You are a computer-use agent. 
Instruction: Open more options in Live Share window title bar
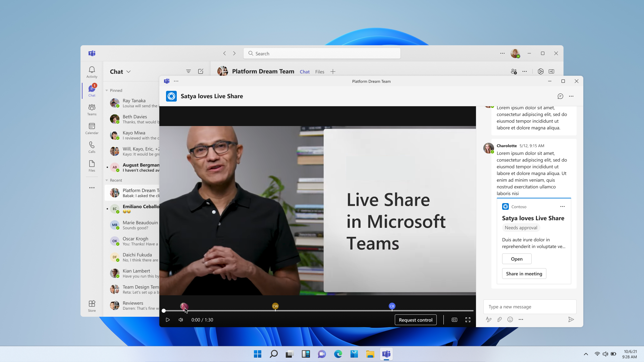176,81
